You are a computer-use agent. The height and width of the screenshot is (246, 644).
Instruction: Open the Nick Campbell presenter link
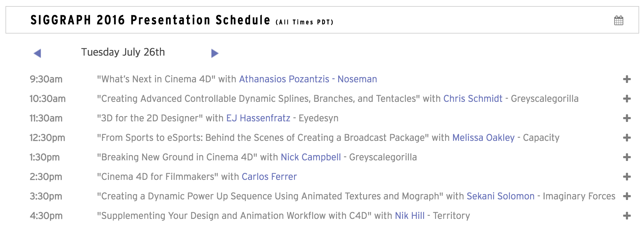coord(311,157)
